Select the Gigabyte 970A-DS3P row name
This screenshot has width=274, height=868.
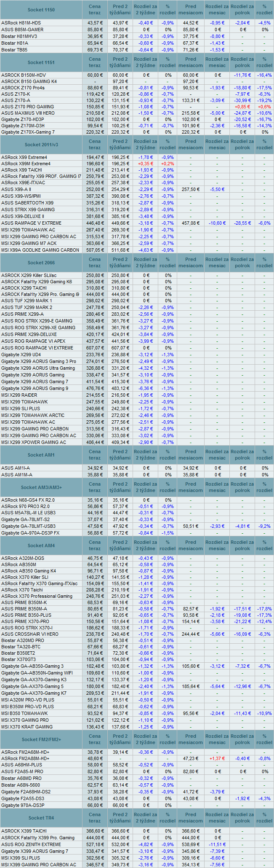coord(23,805)
